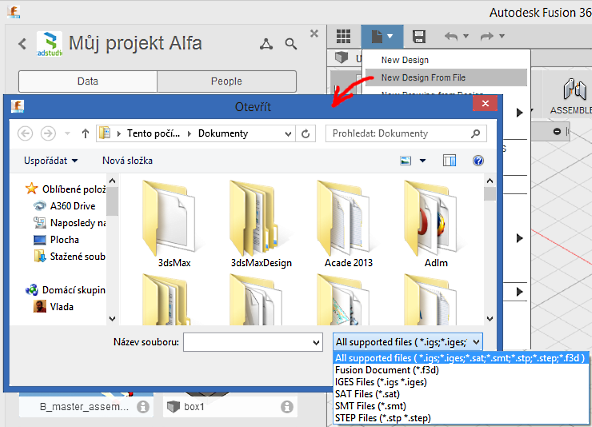Click the project share/branch icon
This screenshot has width=592, height=427.
[266, 44]
